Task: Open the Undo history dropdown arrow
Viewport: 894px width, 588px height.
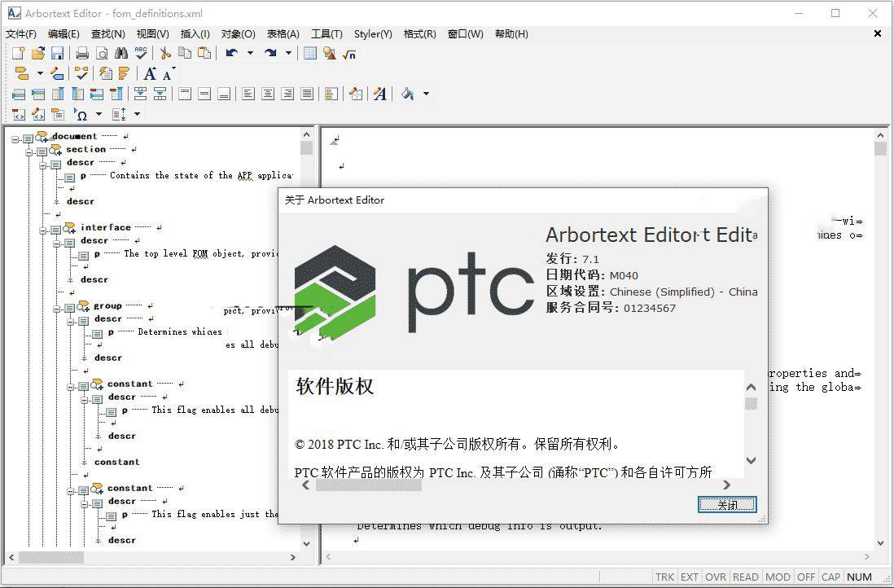Action: pos(250,54)
